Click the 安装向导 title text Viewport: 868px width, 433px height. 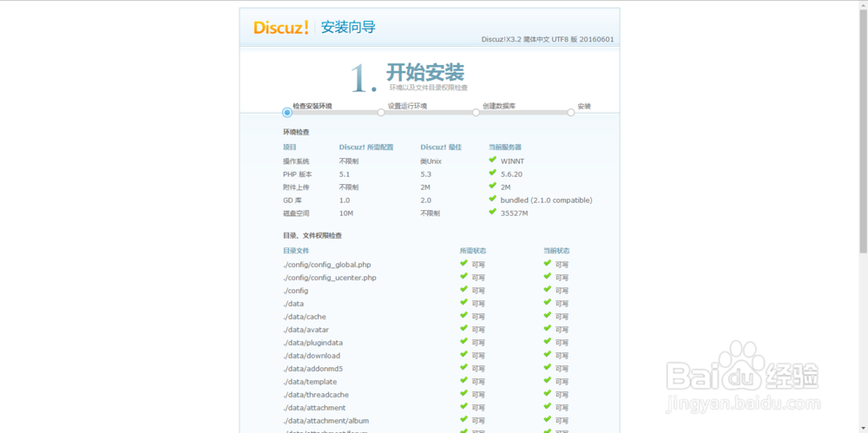click(x=348, y=27)
